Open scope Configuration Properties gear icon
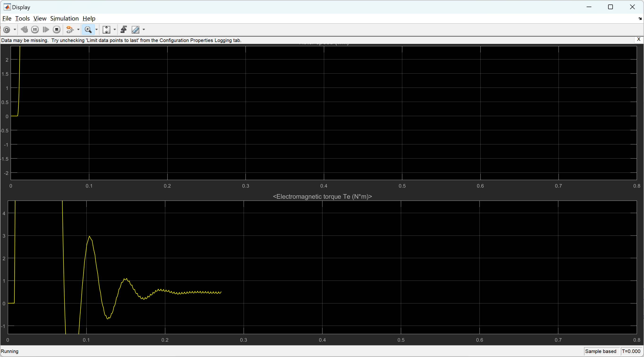 click(7, 30)
